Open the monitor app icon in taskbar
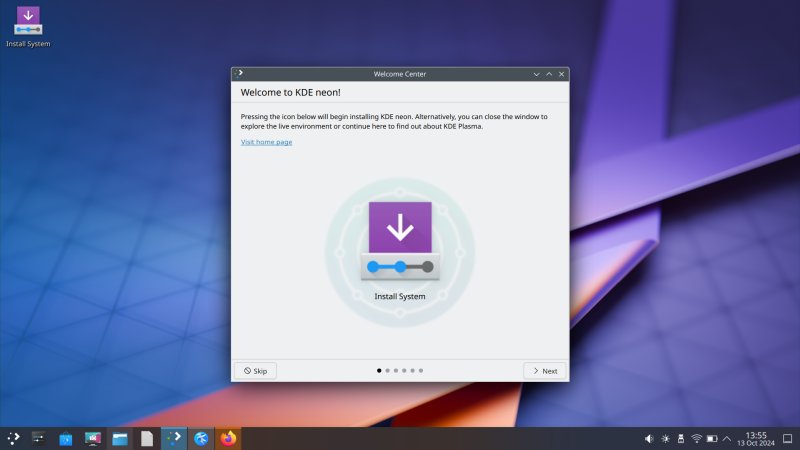Screen dimensions: 800x450 click(93, 438)
